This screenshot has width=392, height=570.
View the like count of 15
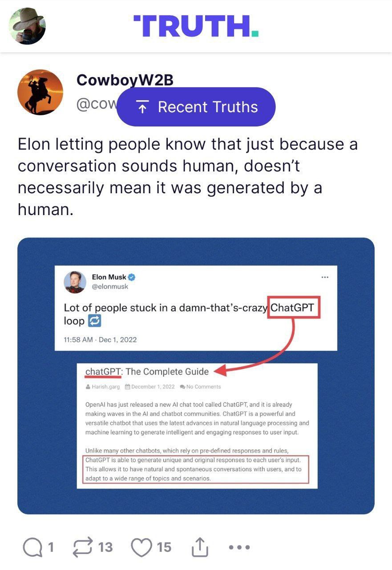pyautogui.click(x=164, y=547)
